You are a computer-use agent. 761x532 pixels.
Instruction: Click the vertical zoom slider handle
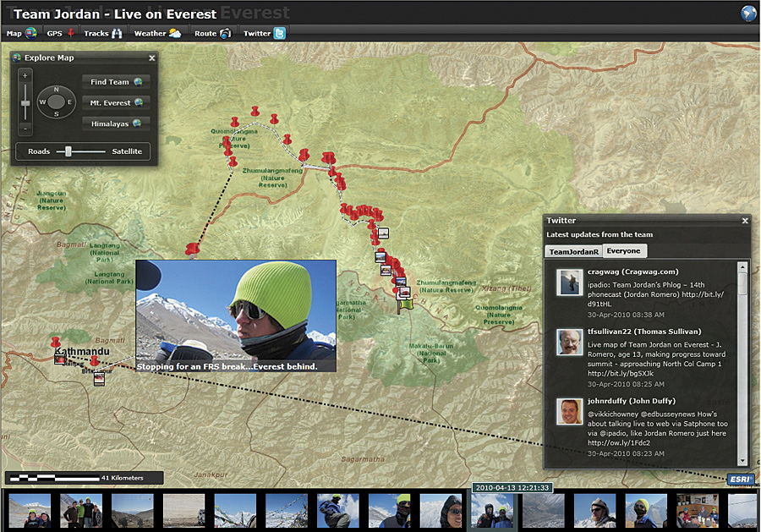(x=25, y=103)
